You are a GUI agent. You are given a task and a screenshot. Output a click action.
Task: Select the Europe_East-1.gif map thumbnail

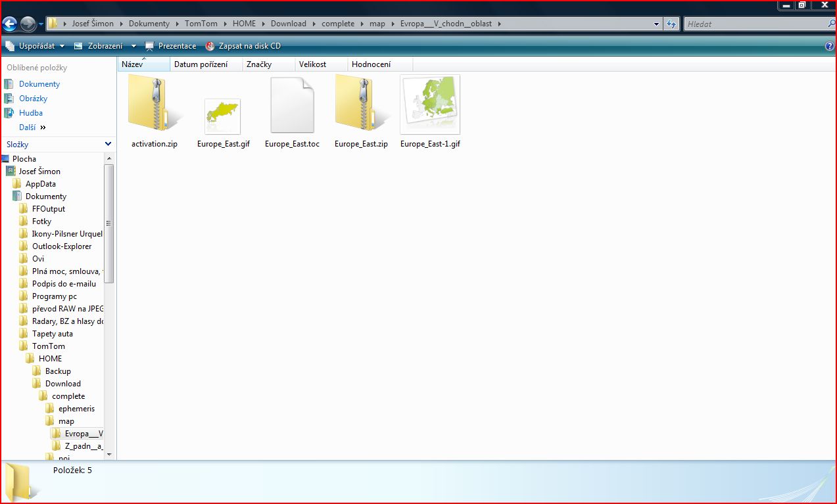[x=430, y=104]
